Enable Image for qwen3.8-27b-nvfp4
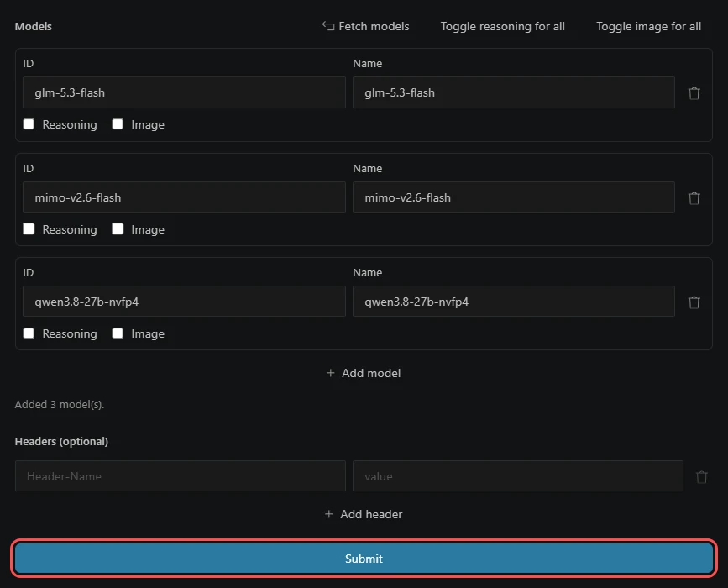728x588 pixels. [x=118, y=333]
